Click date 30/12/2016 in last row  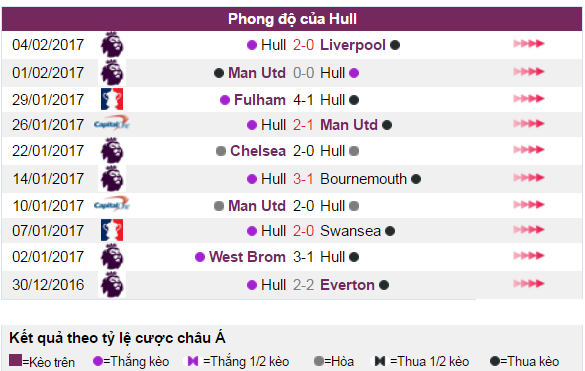click(48, 285)
